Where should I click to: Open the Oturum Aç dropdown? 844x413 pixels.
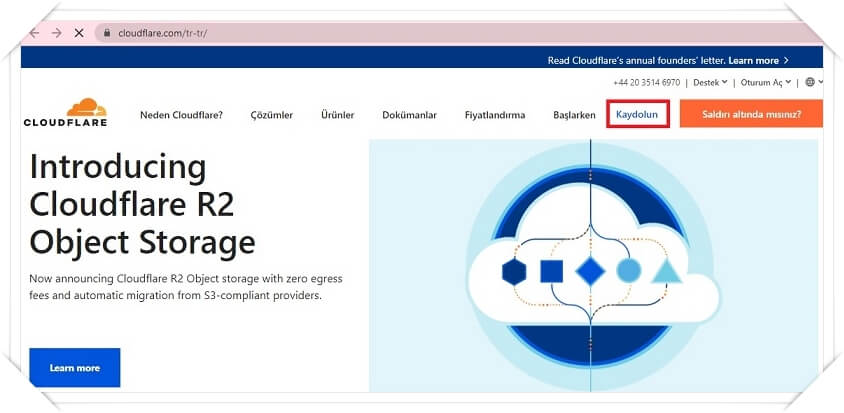click(x=766, y=82)
